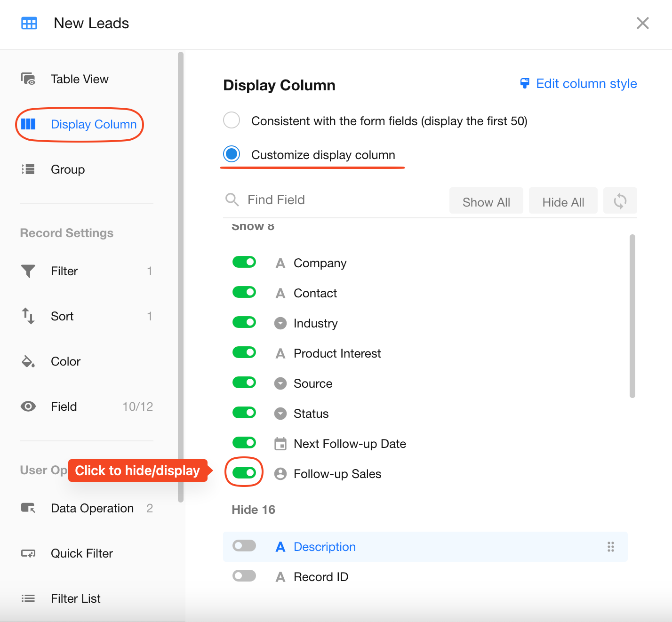Click the Status dropdown field type icon
The width and height of the screenshot is (672, 622).
(x=280, y=414)
